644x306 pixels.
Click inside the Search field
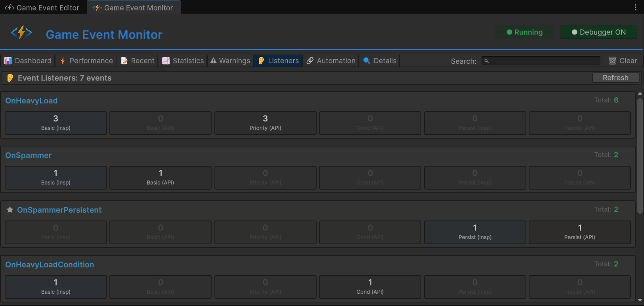click(x=541, y=61)
